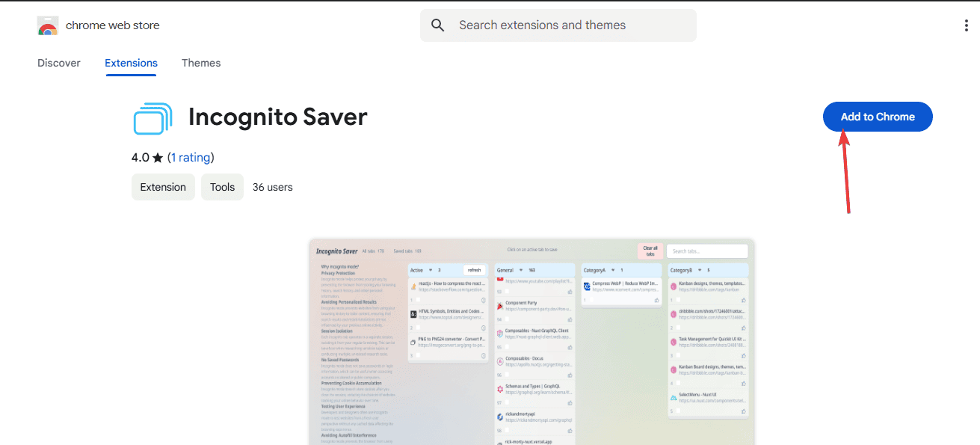The image size is (980, 445).
Task: Switch to the Discover tab
Action: [59, 63]
